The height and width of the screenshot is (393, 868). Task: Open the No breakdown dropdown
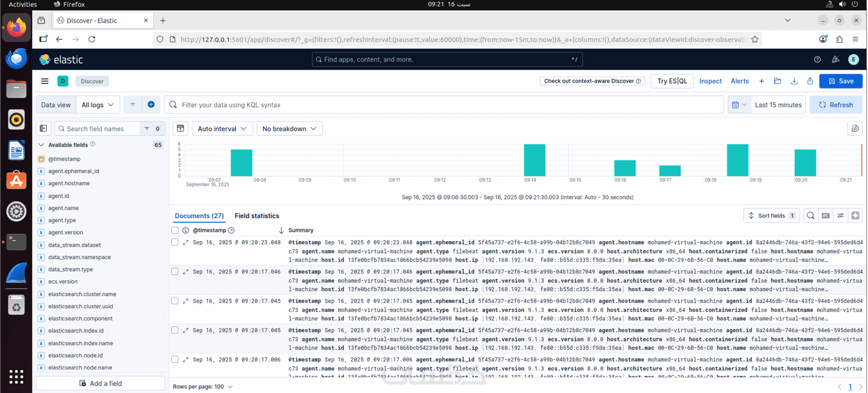[289, 129]
